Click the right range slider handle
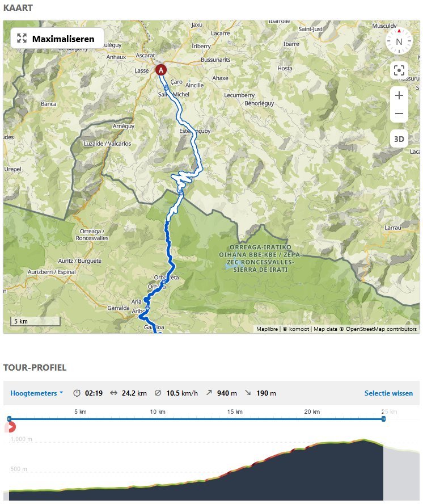The height and width of the screenshot is (504, 423). tap(383, 419)
